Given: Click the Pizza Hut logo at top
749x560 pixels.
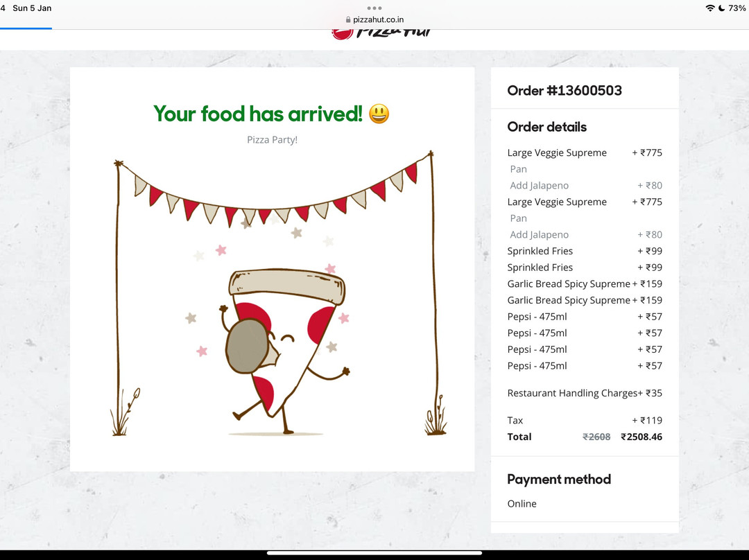Looking at the screenshot, I should (x=381, y=33).
